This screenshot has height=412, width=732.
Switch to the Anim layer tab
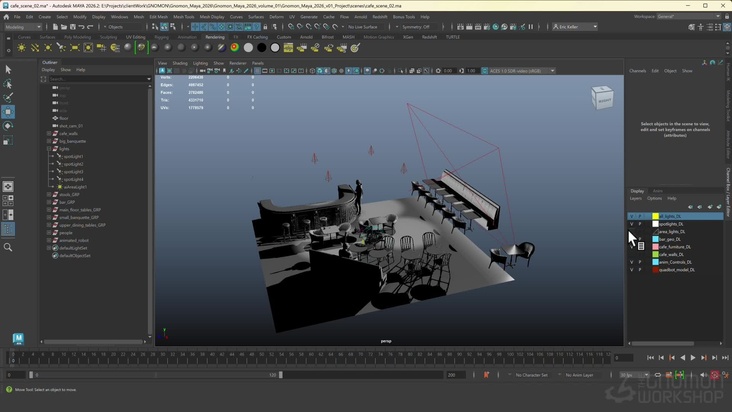click(657, 191)
